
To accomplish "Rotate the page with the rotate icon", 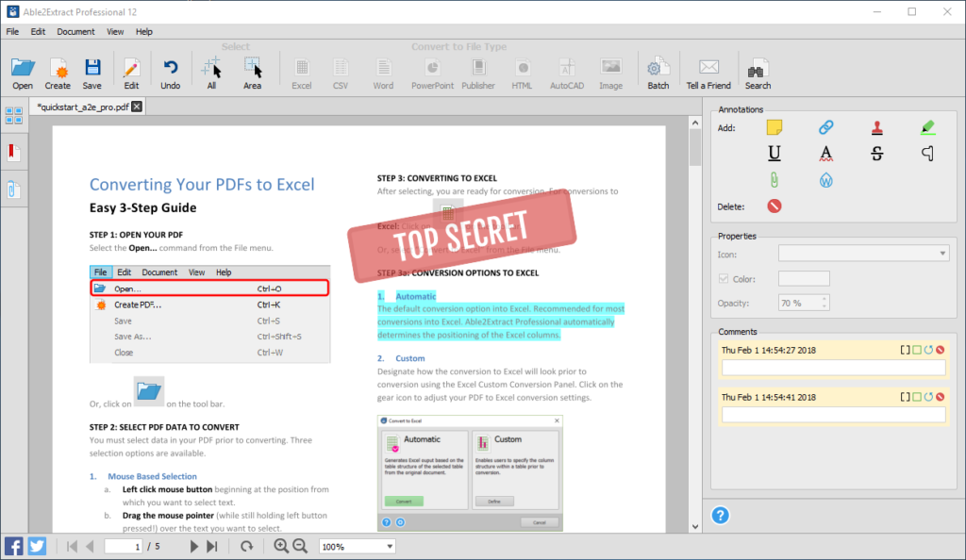I will coord(246,546).
